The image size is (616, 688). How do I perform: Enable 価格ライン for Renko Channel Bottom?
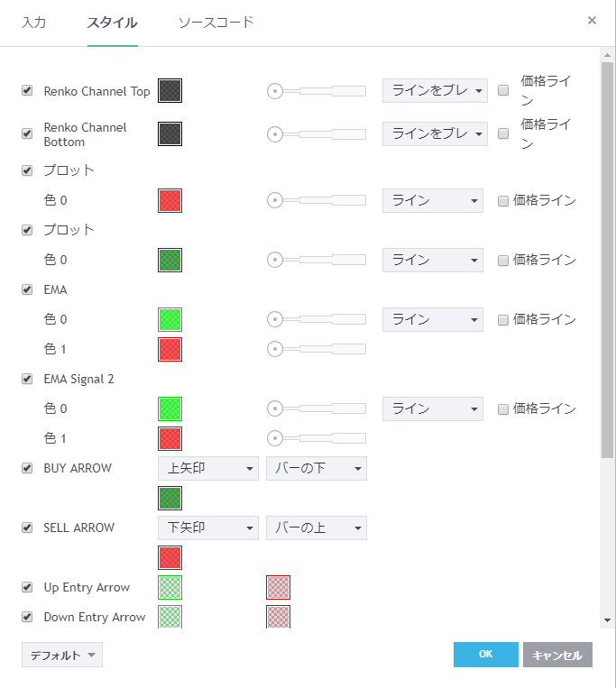[x=503, y=134]
